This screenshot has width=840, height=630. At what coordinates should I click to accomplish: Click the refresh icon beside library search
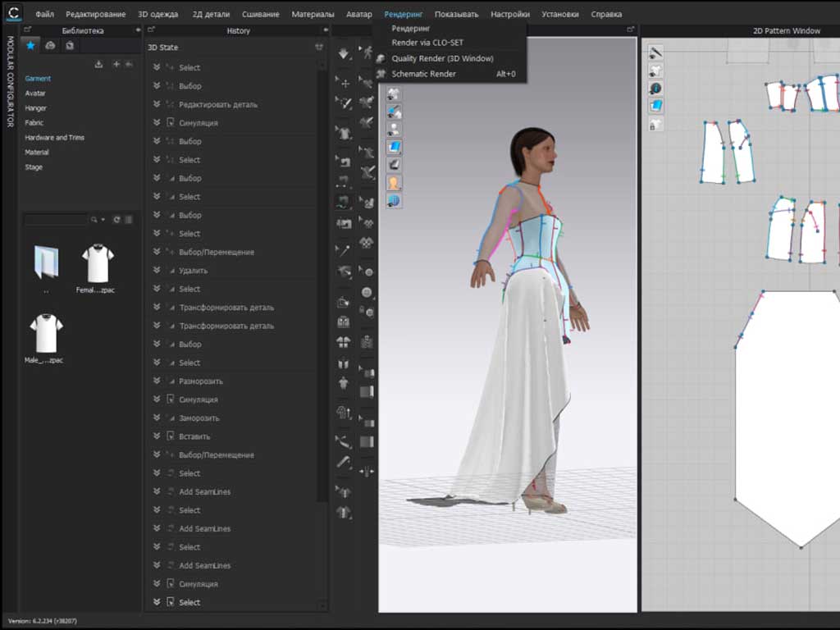click(x=117, y=220)
